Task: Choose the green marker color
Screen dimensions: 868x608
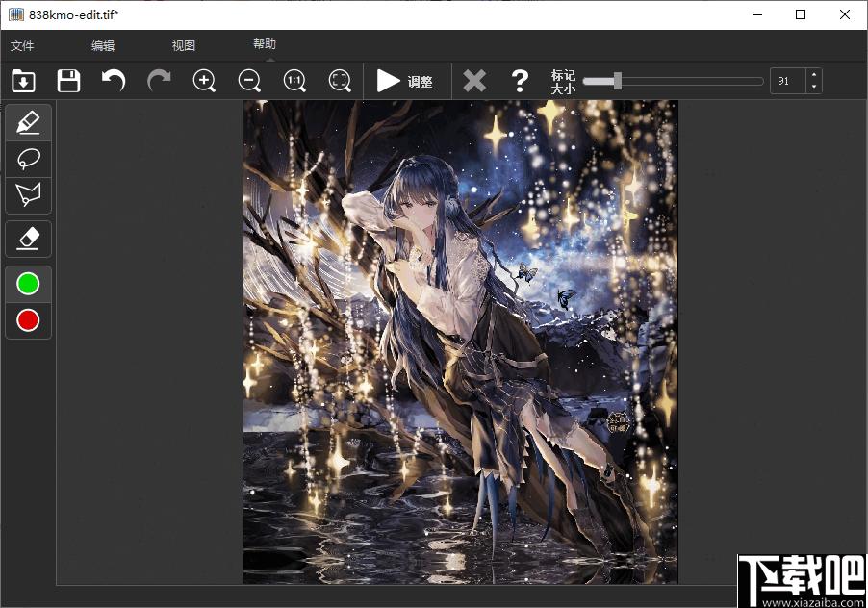Action: point(28,284)
